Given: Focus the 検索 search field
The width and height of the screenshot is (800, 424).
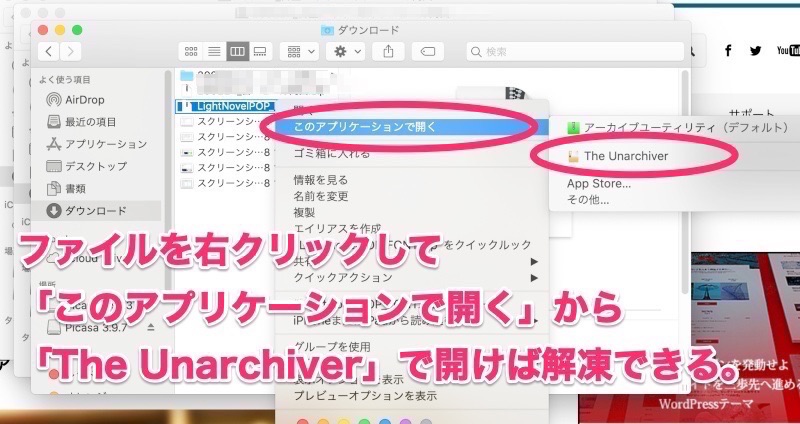Looking at the screenshot, I should (575, 52).
